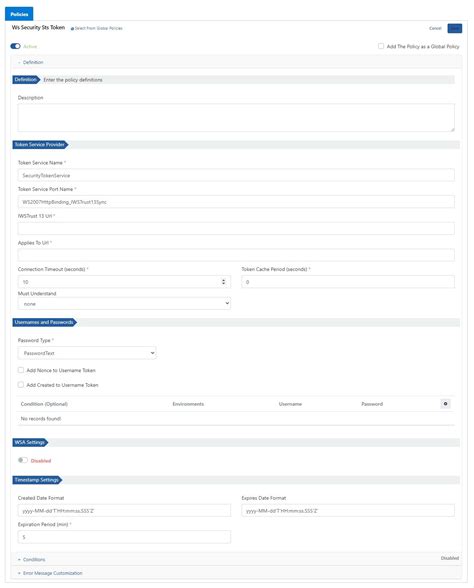Open the Must Understand dropdown
Viewport: 474px width, 588px height.
(x=124, y=303)
